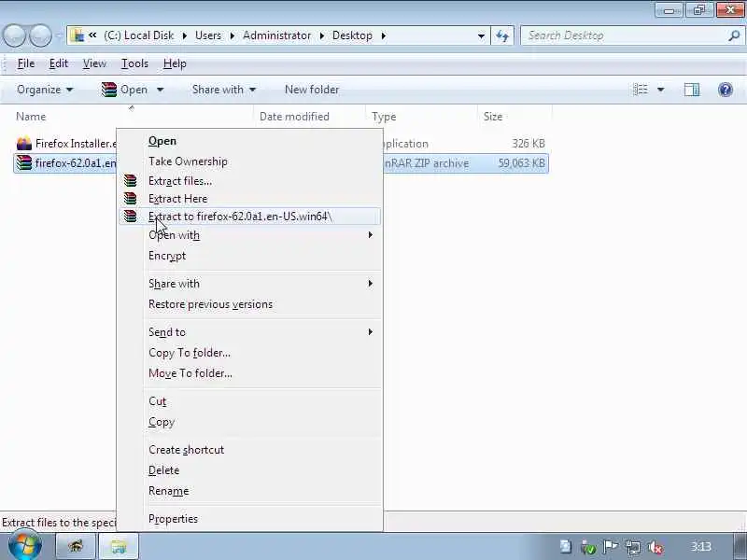Click the WinRAR icon on Open toolbar button

(x=109, y=90)
